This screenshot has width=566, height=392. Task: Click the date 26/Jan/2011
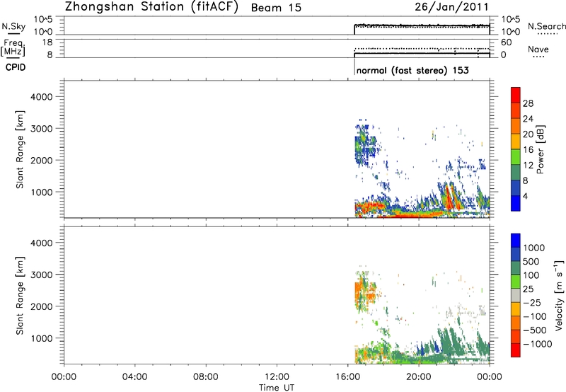[x=451, y=7]
